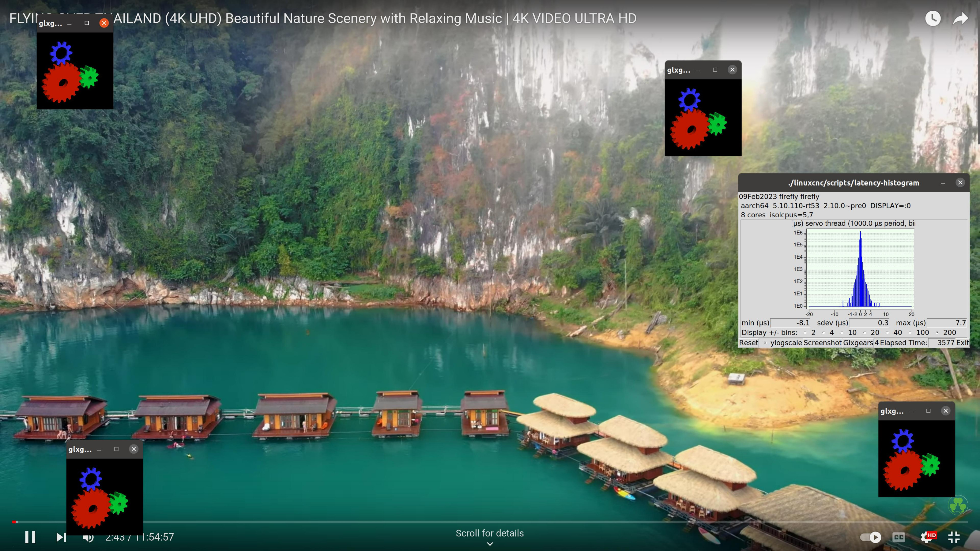Close the glxgears window below latency-histogram
The image size is (980, 551).
[946, 411]
